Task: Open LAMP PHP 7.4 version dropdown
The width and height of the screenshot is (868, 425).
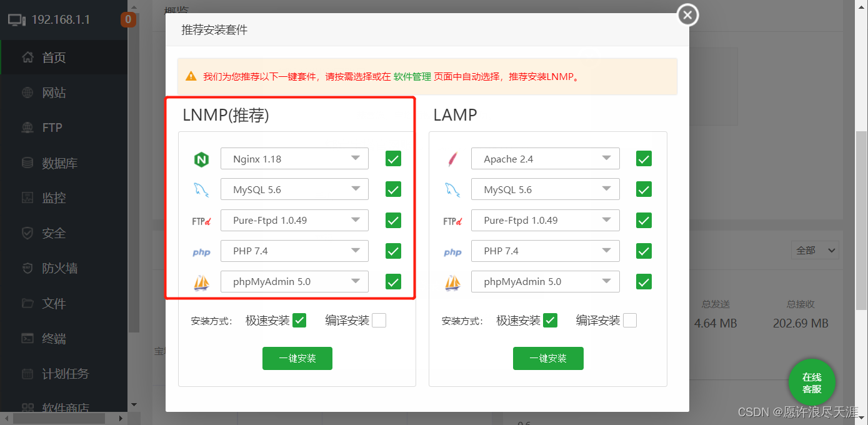Action: 546,251
